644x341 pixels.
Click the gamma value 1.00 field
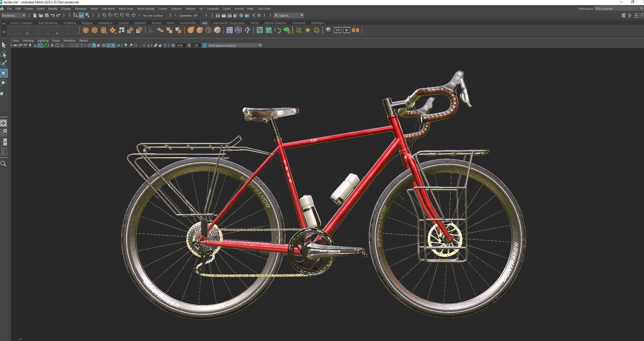click(196, 45)
